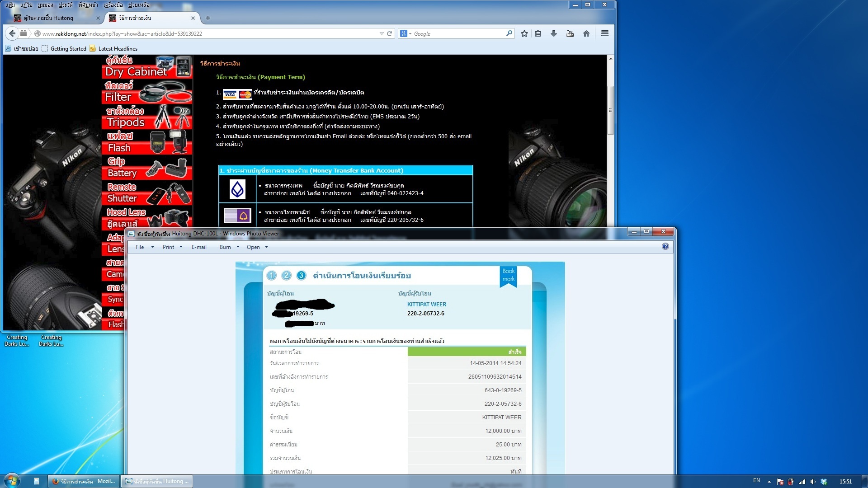Click the volume speaker tray icon

(813, 482)
